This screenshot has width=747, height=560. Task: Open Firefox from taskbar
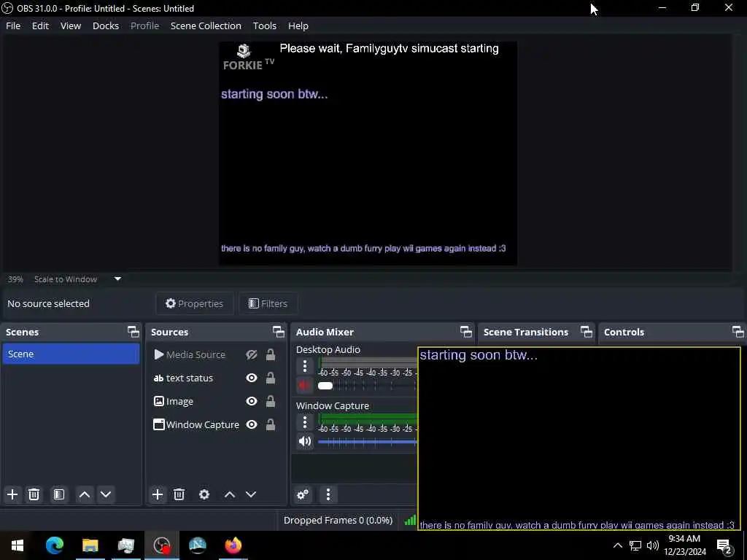[233, 545]
